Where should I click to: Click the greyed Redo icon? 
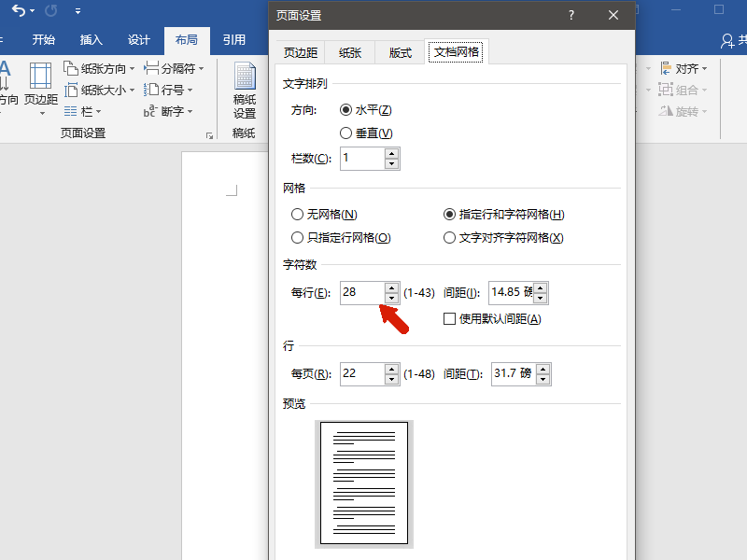51,10
